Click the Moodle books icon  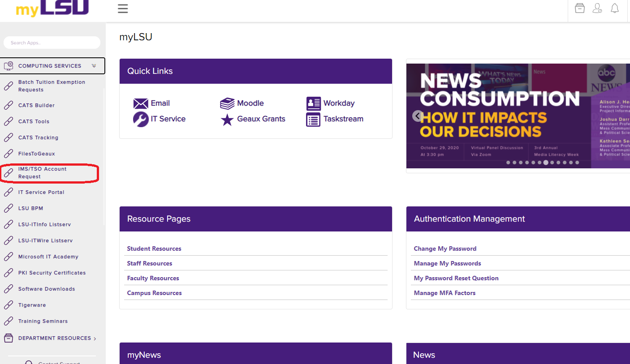pyautogui.click(x=227, y=104)
